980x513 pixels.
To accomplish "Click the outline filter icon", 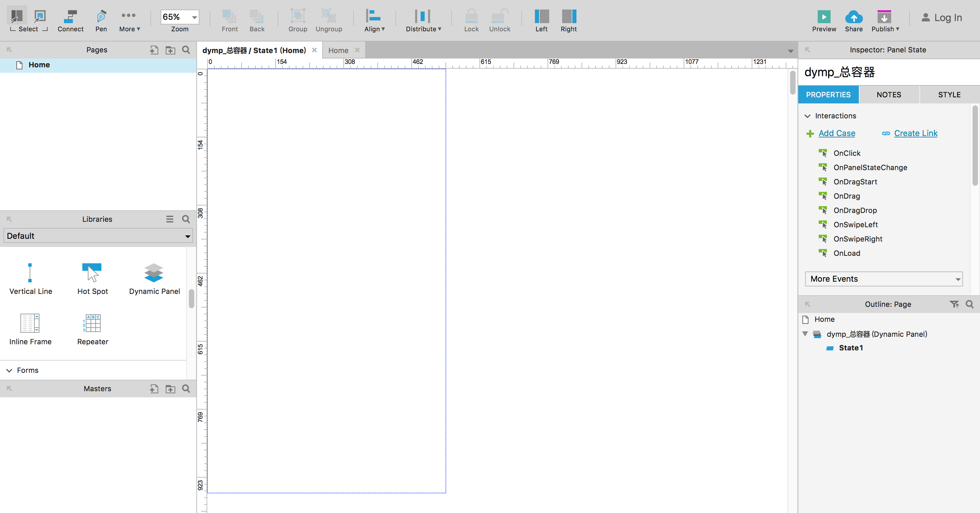I will click(x=954, y=304).
